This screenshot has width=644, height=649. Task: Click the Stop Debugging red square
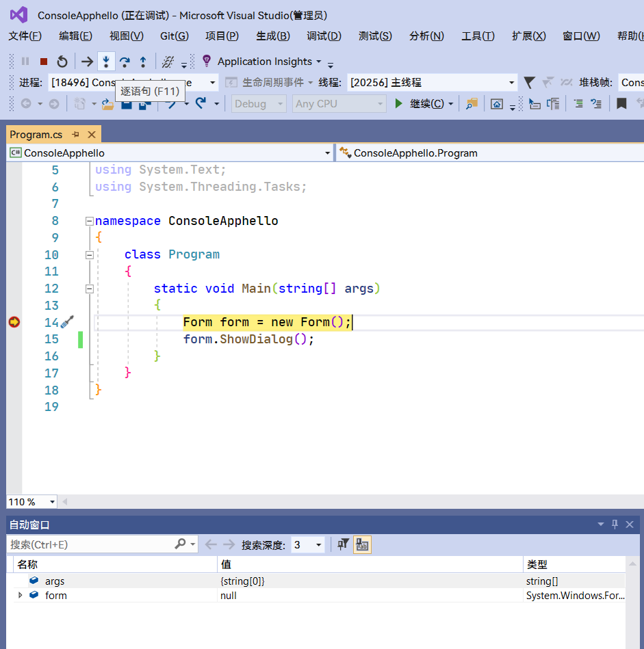(44, 62)
